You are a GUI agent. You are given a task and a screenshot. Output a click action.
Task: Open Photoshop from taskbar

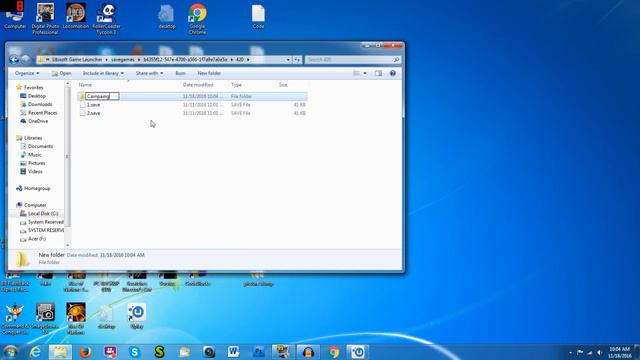point(258,352)
